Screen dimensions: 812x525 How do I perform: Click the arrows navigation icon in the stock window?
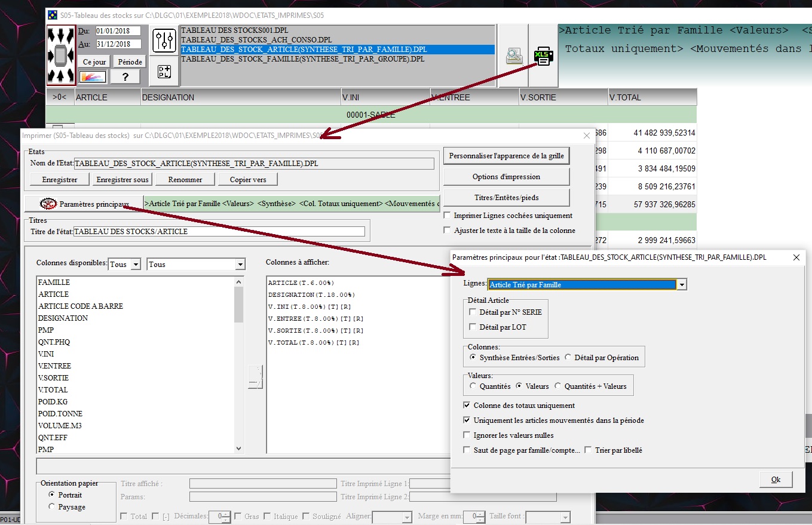pyautogui.click(x=61, y=55)
